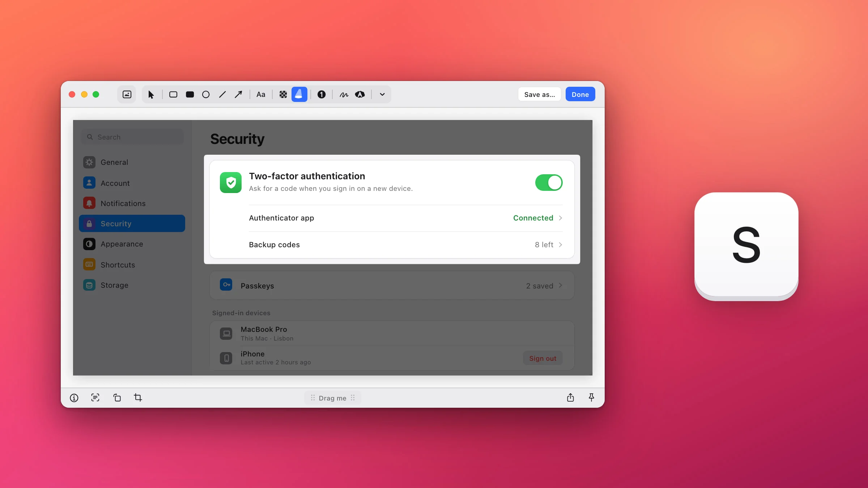
Task: Open the Authenticator app Connected row
Action: click(405, 218)
